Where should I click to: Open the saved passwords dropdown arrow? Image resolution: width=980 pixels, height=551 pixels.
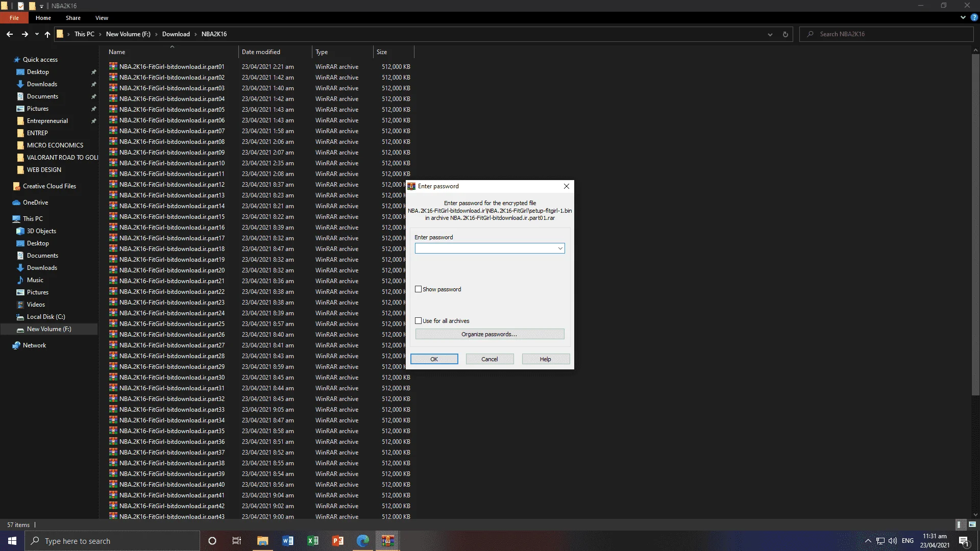(x=560, y=248)
